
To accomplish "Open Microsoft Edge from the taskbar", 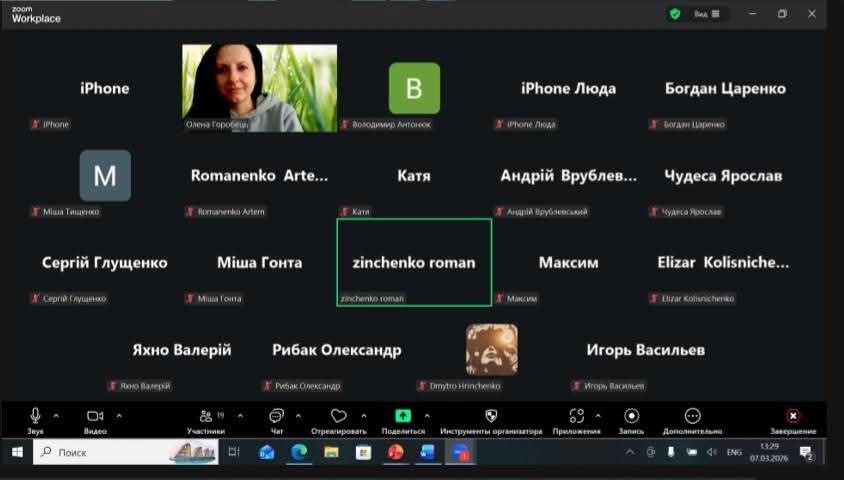I will (x=298, y=453).
